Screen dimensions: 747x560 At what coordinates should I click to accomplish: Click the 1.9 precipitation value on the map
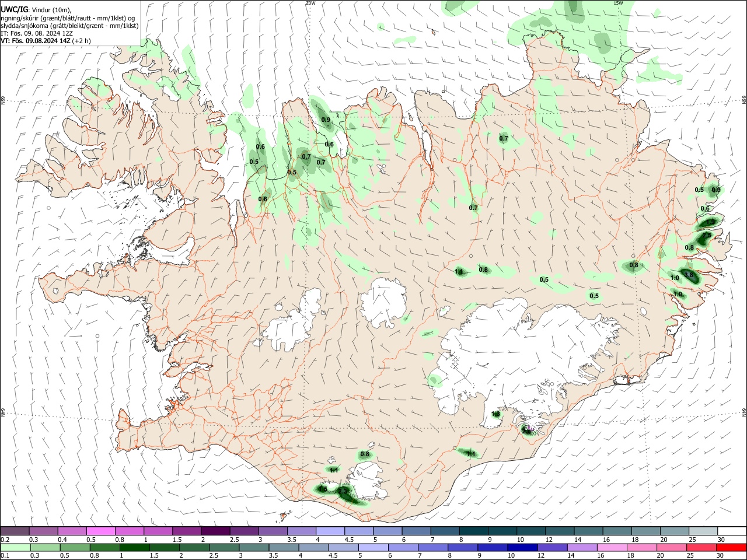point(710,222)
